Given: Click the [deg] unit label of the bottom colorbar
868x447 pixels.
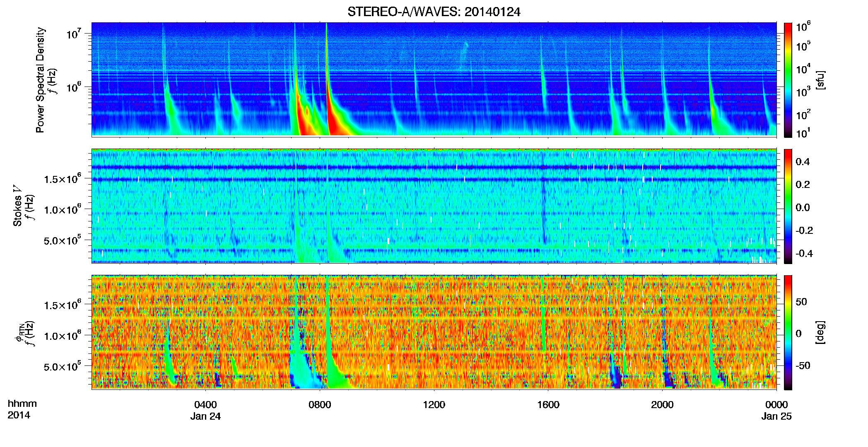Looking at the screenshot, I should point(820,332).
